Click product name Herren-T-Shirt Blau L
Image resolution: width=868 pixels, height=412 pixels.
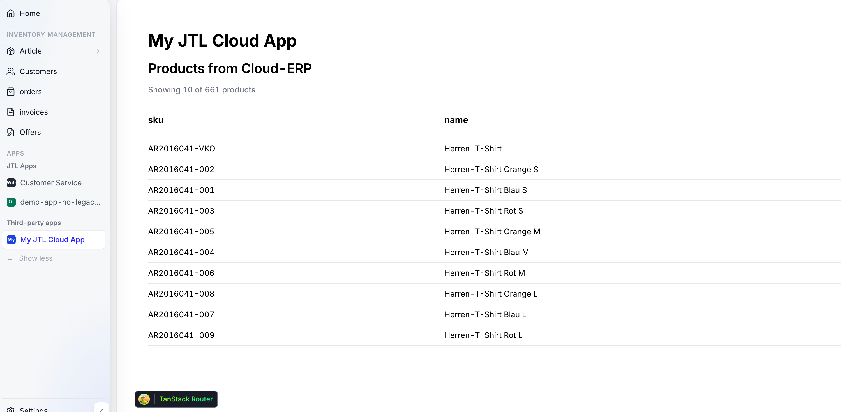point(485,315)
